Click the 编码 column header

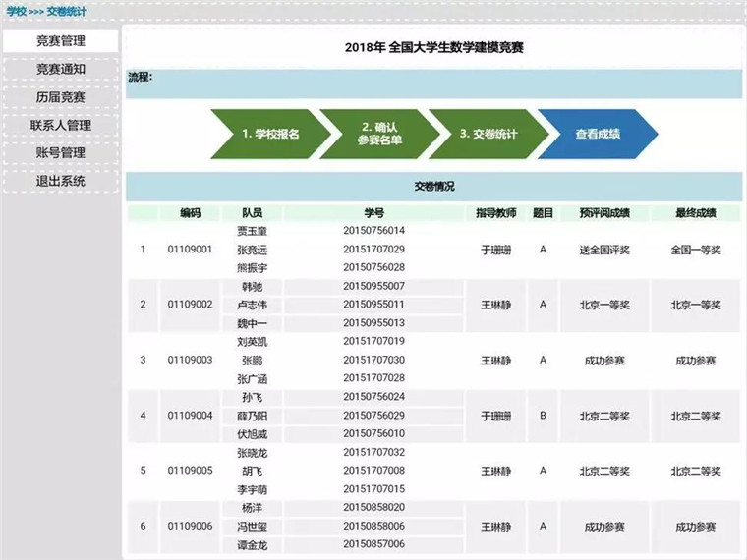[x=190, y=212]
